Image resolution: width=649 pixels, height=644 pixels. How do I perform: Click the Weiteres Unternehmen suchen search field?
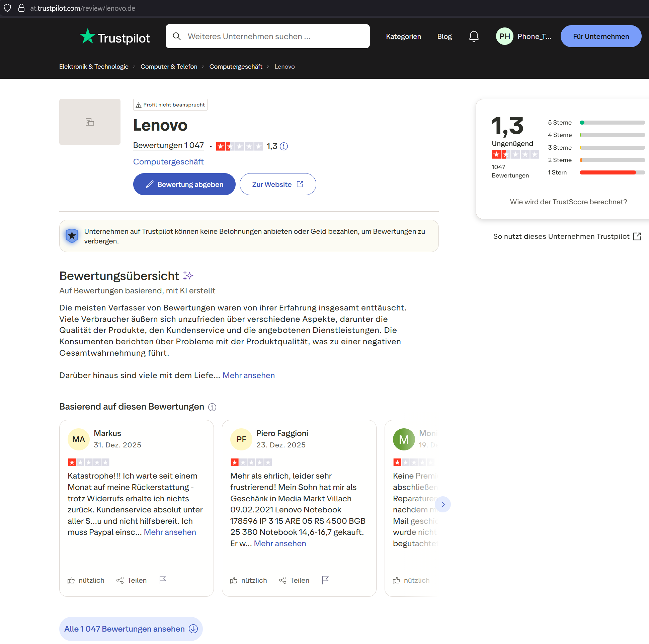[267, 36]
